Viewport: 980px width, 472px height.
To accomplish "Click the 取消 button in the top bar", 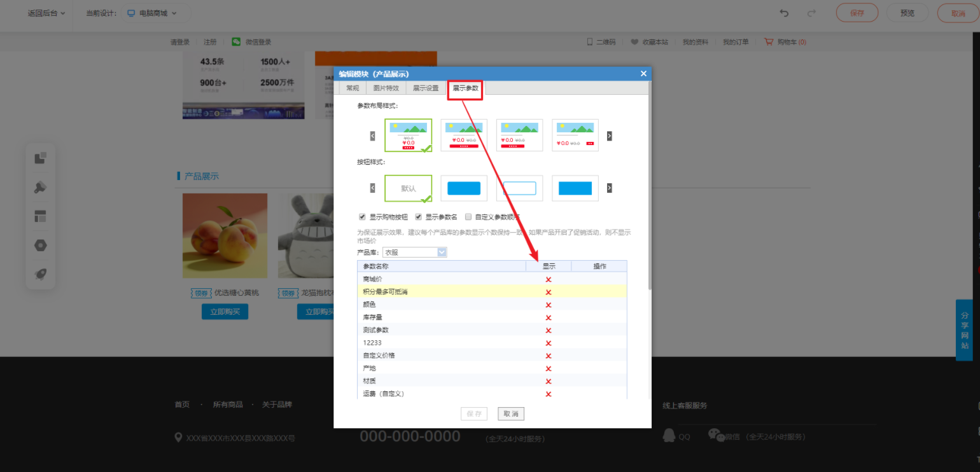I will (x=958, y=13).
